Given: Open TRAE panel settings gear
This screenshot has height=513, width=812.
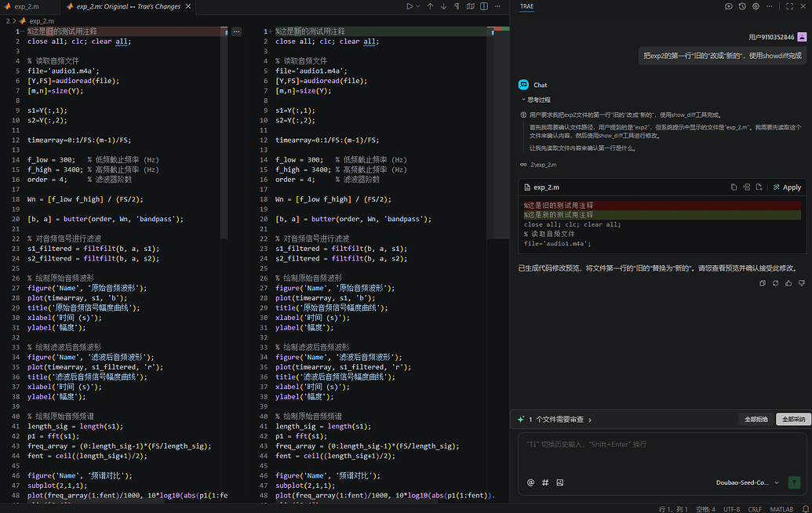Looking at the screenshot, I should click(756, 6).
